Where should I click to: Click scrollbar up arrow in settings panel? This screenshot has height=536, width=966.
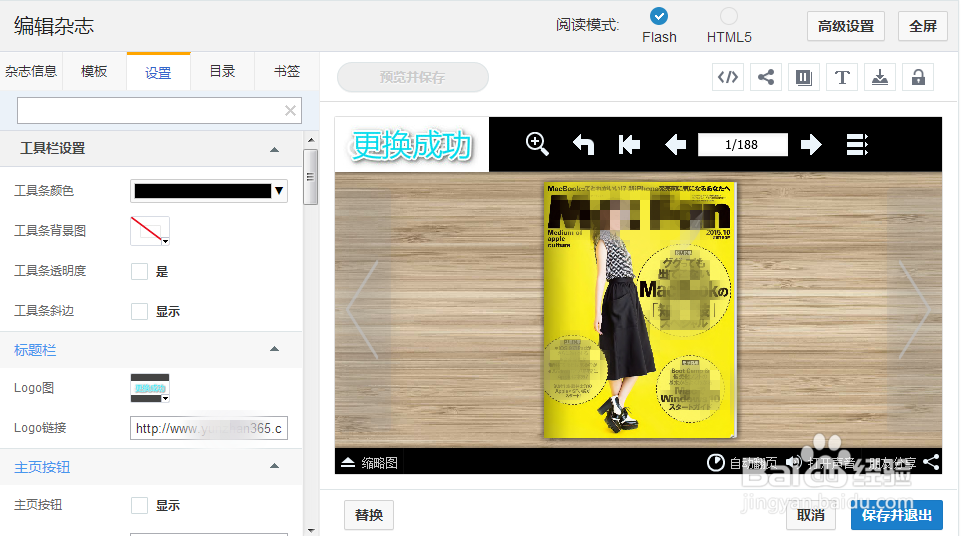pyautogui.click(x=311, y=140)
